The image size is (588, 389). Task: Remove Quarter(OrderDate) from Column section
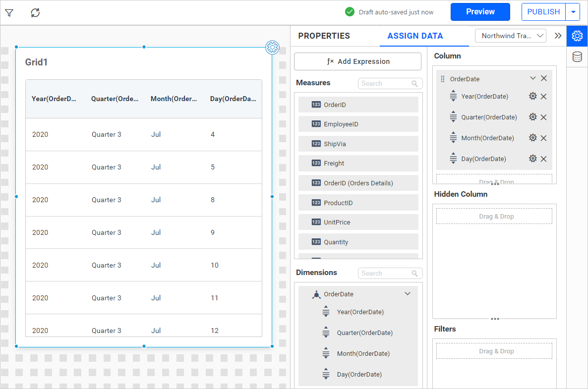(x=544, y=117)
